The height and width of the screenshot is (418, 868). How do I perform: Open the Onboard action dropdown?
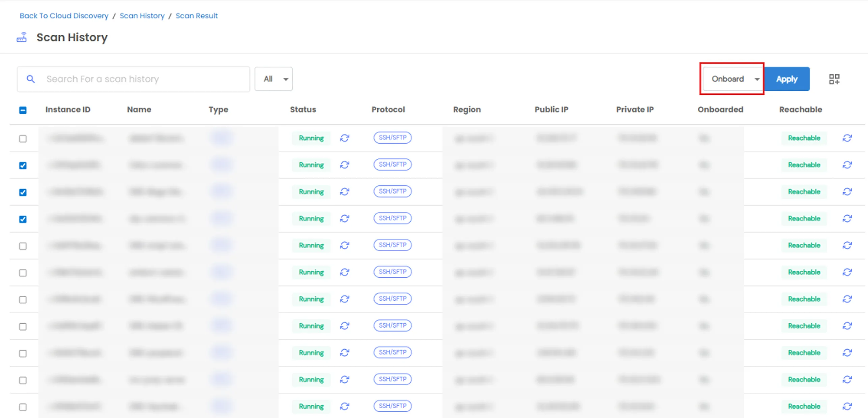pyautogui.click(x=733, y=79)
